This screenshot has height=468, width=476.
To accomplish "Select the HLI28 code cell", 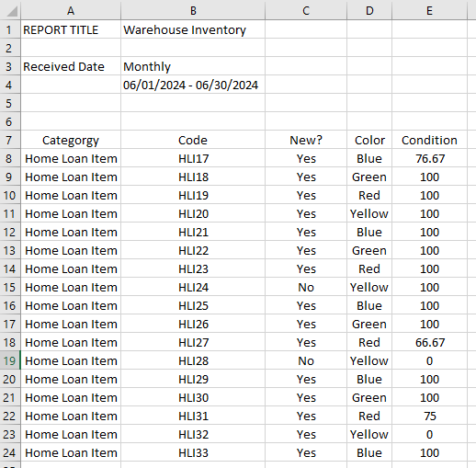I will coord(193,360).
